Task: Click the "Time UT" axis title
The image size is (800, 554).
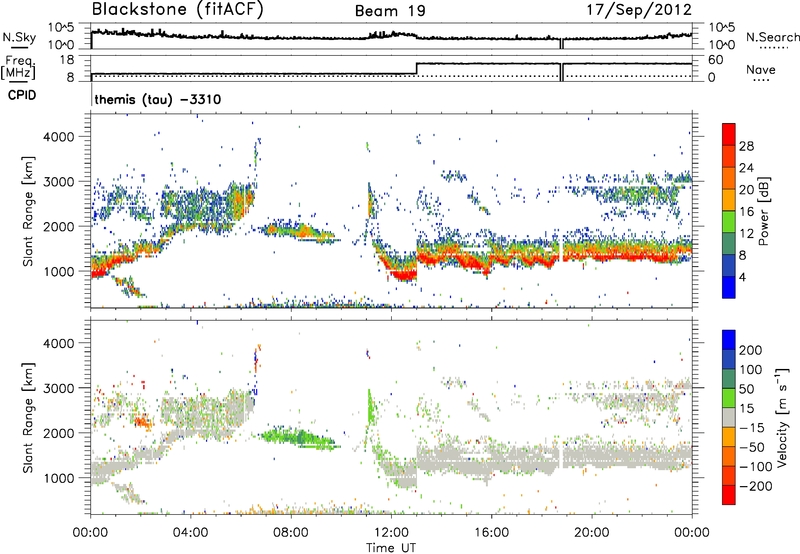Action: click(391, 547)
